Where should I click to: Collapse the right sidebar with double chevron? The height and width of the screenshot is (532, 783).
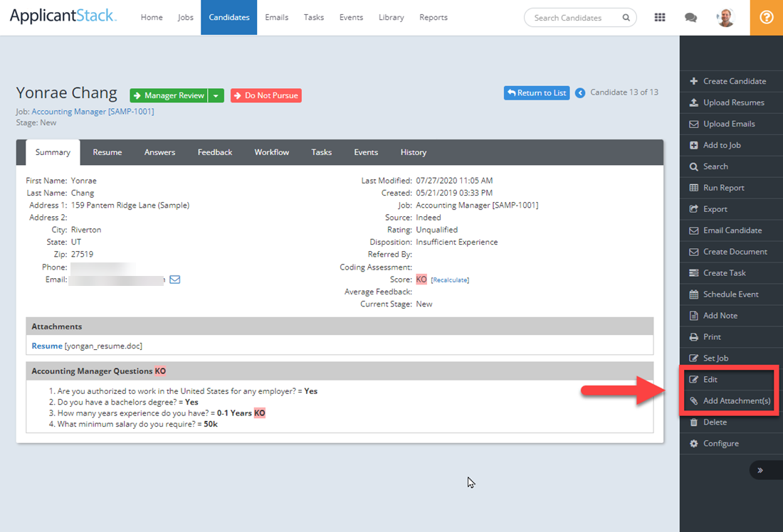pyautogui.click(x=760, y=470)
